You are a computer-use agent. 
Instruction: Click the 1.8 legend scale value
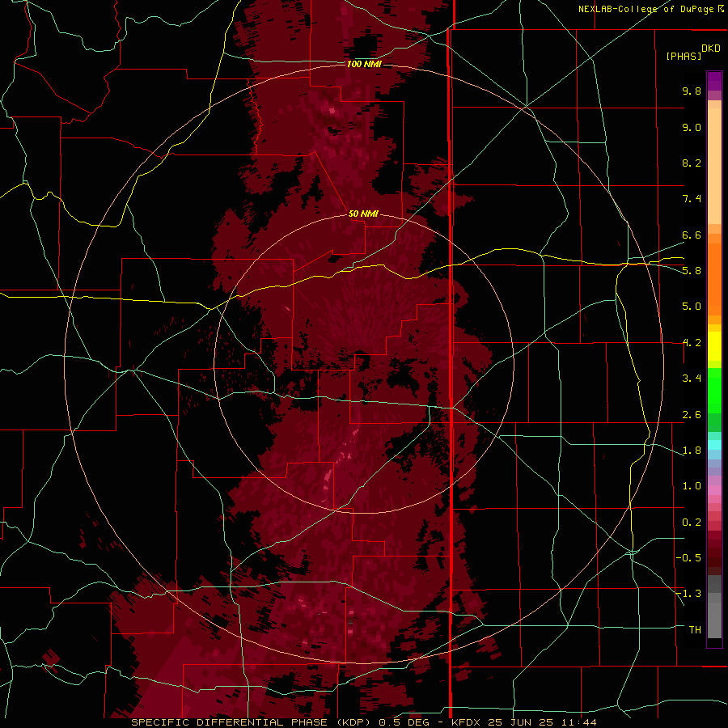click(692, 451)
